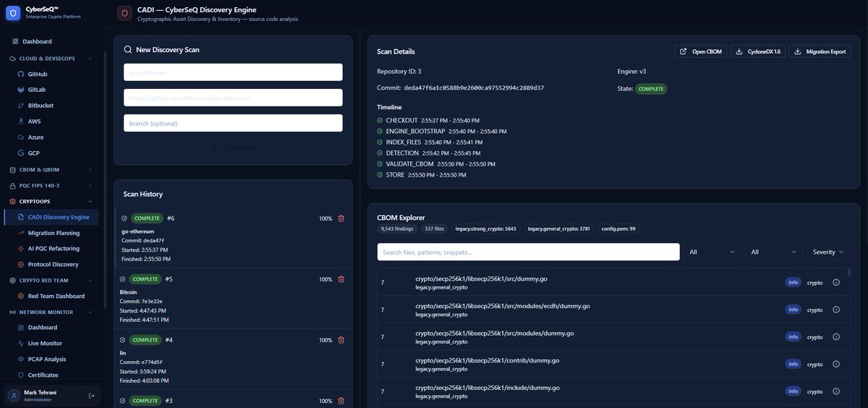Screen dimensions: 868x408
Task: Click the CADI shield icon in header
Action: tap(125, 13)
